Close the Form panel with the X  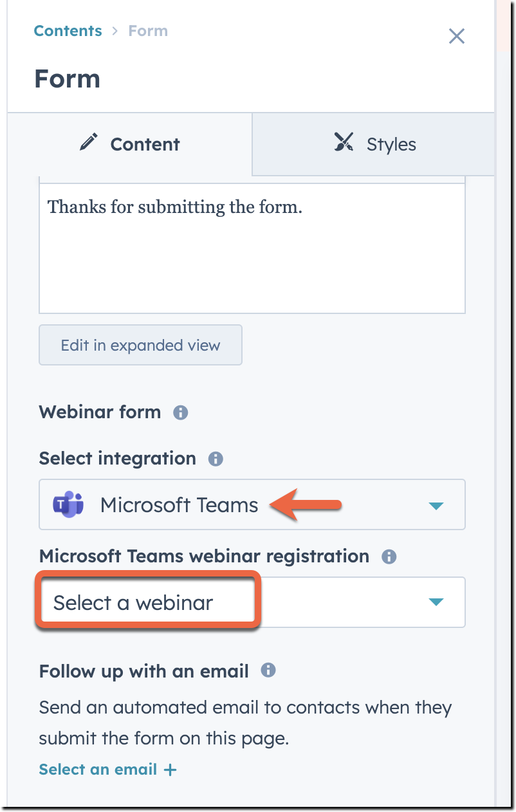pos(457,37)
